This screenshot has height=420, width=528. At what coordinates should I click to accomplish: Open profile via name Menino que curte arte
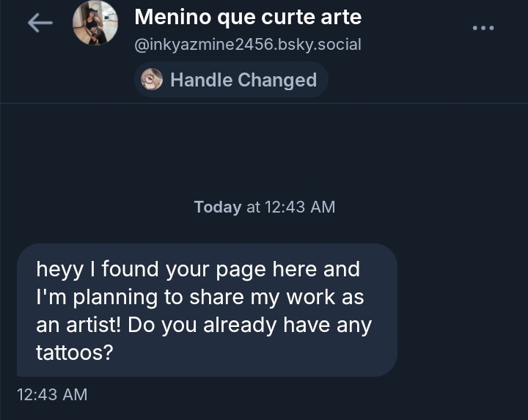click(248, 16)
